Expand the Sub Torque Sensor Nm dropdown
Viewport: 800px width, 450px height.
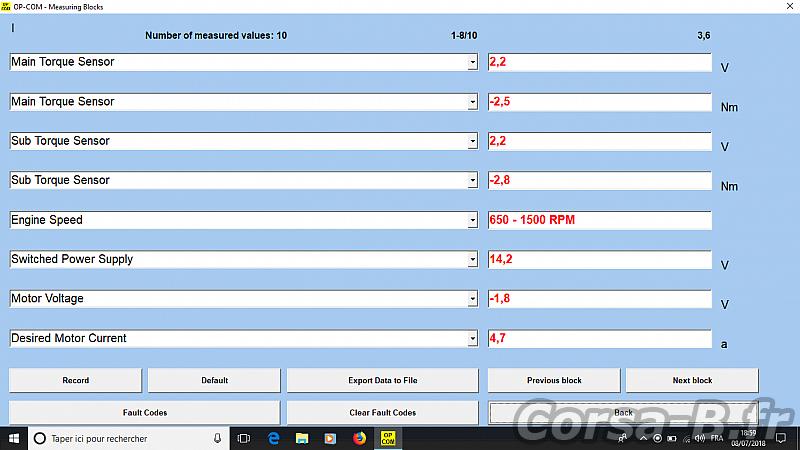472,180
